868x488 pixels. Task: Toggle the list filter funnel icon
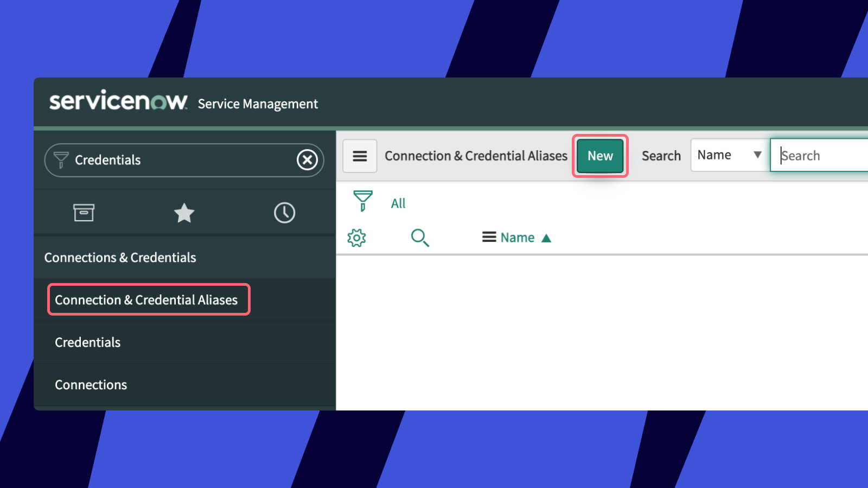point(362,201)
